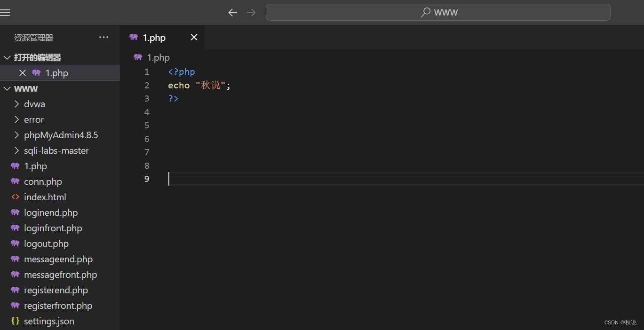Click the "秋说" string literal
This screenshot has height=330, width=644.
pyautogui.click(x=210, y=86)
